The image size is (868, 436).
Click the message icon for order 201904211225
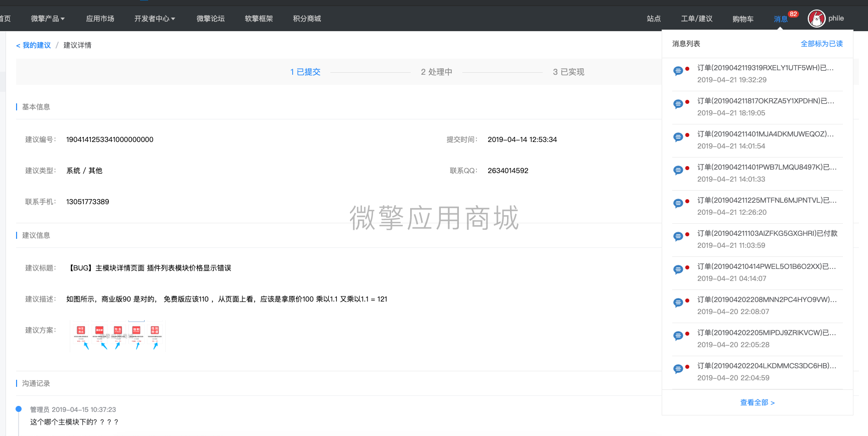[678, 203]
